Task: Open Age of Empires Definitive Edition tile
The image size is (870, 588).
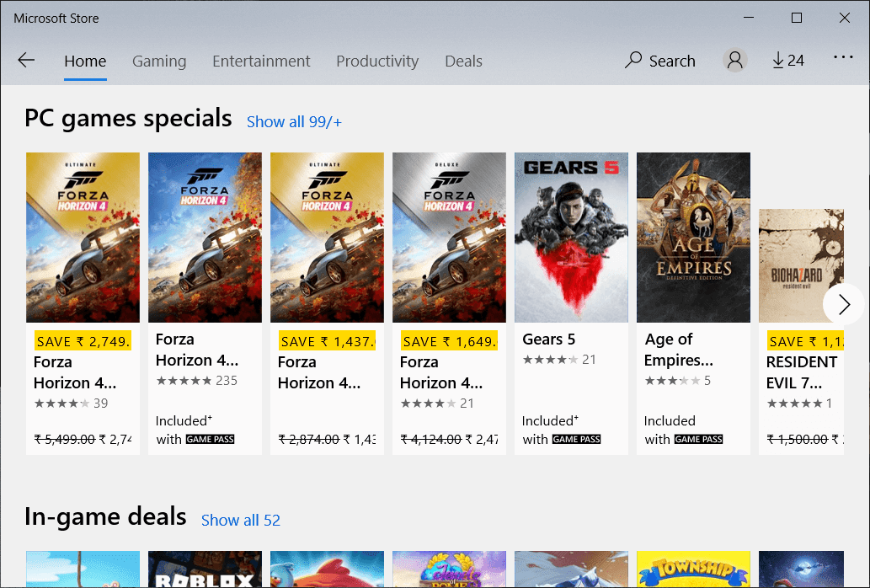Action: 693,238
